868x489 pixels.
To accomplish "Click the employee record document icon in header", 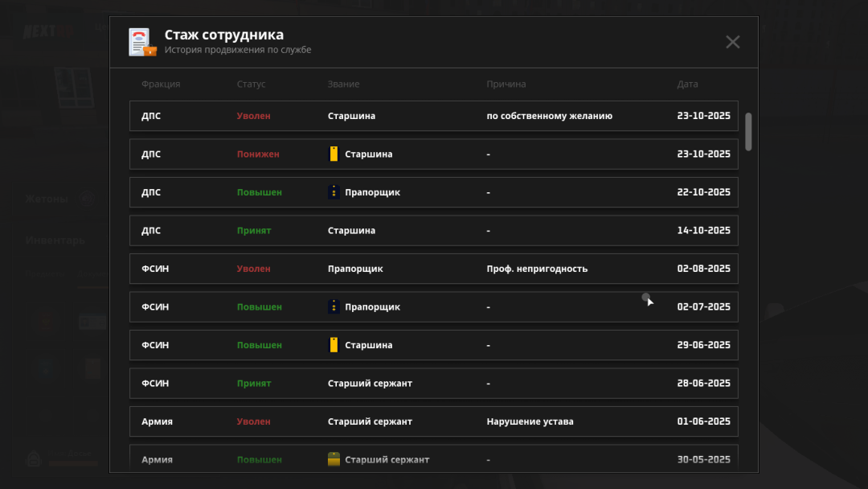I will point(142,42).
